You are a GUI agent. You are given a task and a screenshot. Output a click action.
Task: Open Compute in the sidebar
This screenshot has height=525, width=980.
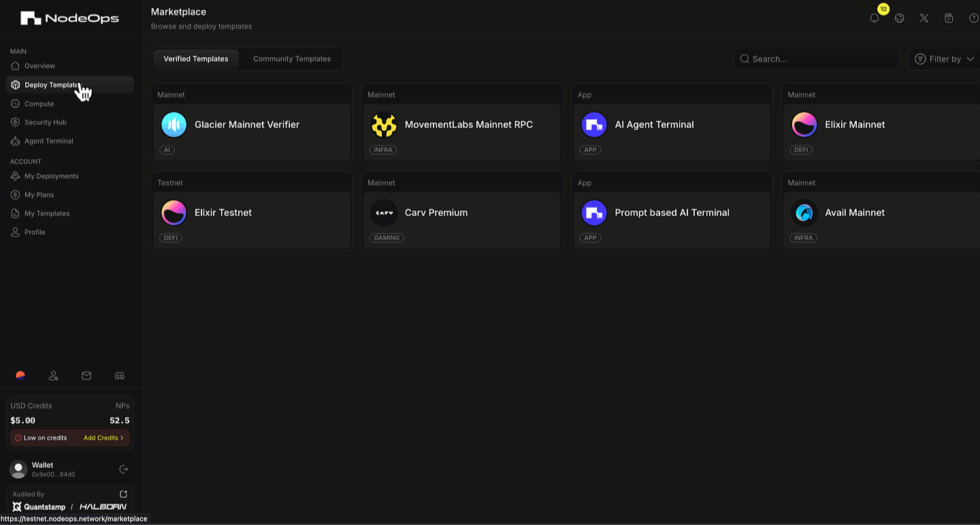click(70, 104)
